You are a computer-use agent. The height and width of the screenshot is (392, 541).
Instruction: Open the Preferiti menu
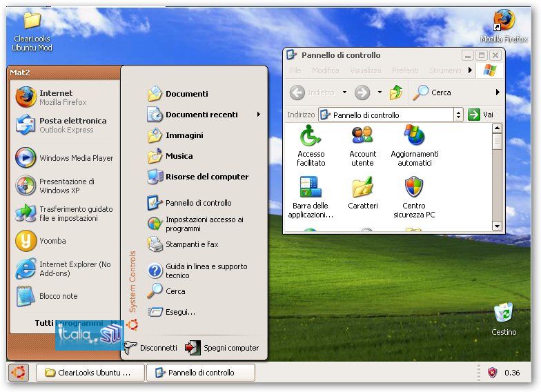[x=405, y=70]
